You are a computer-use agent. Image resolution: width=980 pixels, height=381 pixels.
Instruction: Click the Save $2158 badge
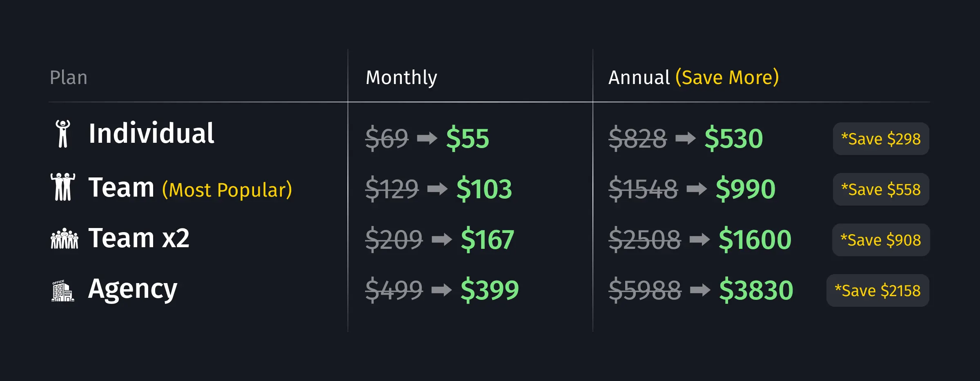878,291
